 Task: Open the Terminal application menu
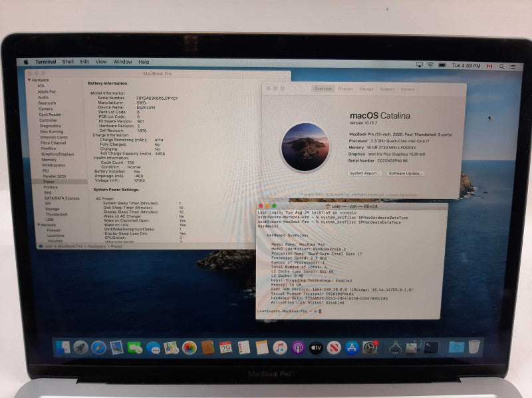tap(45, 62)
